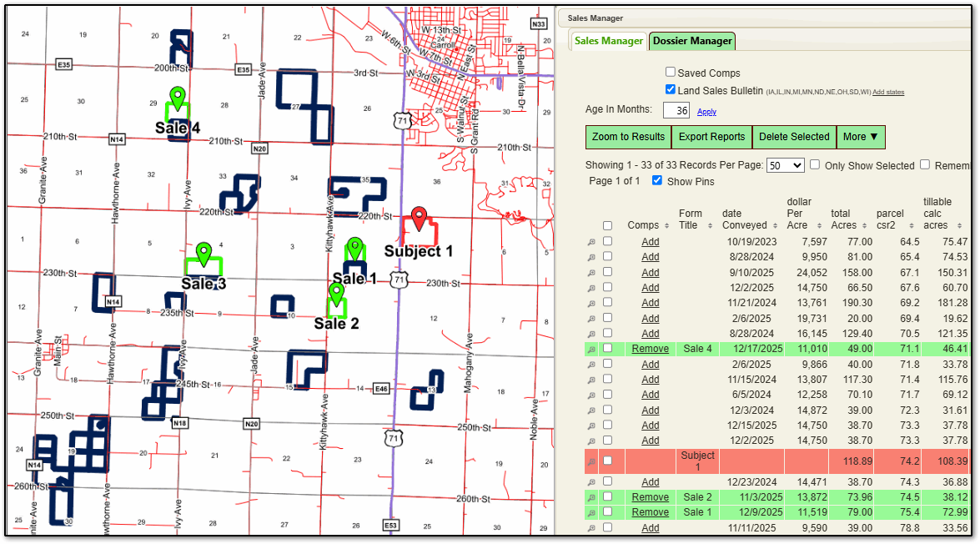Click magnifier icon for the 10/19/2023 row
Image resolution: width=980 pixels, height=544 pixels.
[x=591, y=242]
